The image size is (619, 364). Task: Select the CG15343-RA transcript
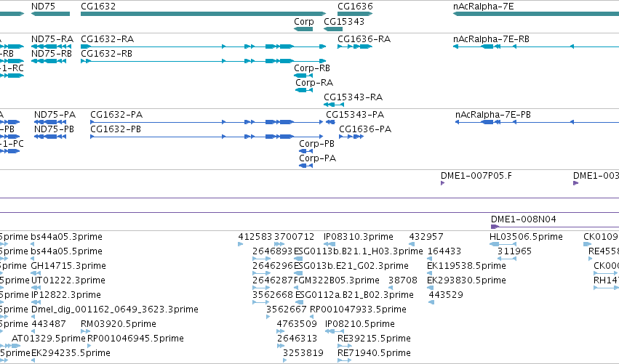(334, 105)
